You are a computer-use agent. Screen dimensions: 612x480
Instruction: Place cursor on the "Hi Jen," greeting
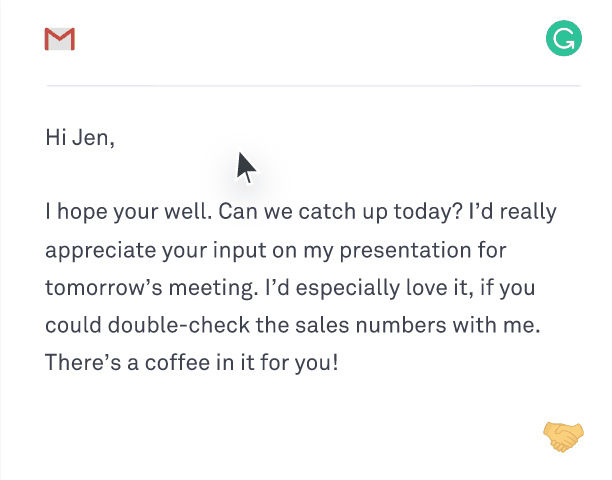tap(80, 137)
